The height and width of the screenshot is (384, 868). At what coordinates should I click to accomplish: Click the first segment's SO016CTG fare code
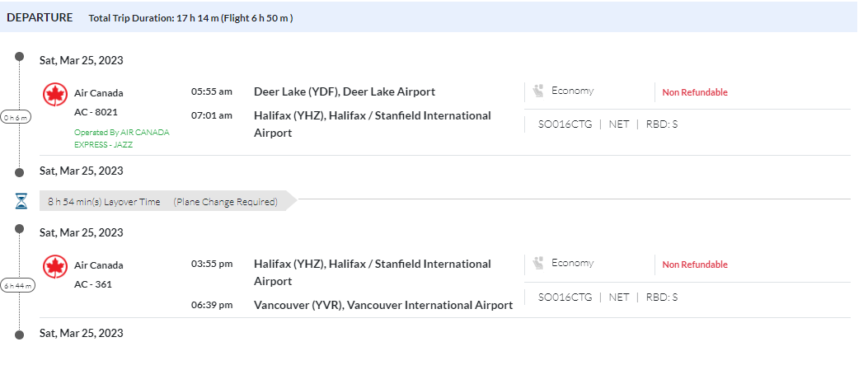click(565, 124)
